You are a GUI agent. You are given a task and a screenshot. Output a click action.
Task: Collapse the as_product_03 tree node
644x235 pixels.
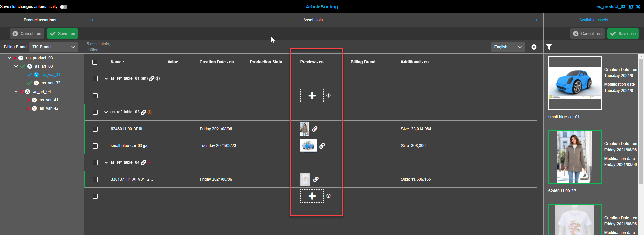(x=9, y=58)
